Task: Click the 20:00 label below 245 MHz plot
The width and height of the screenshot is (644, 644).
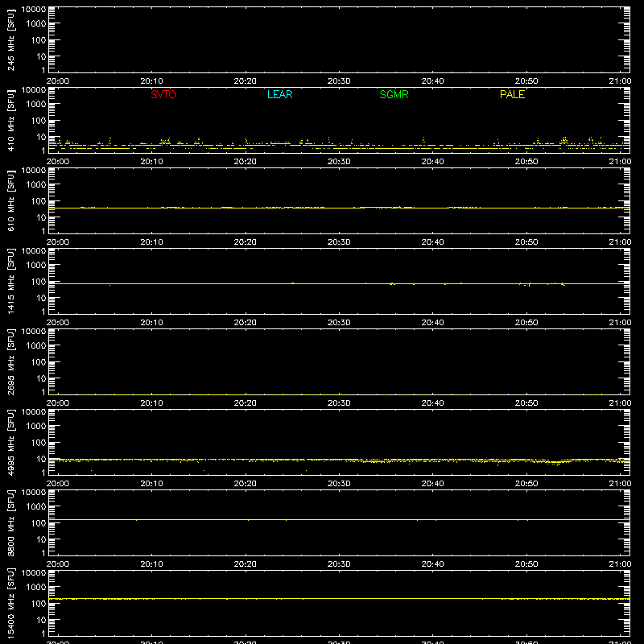Action: [x=58, y=81]
